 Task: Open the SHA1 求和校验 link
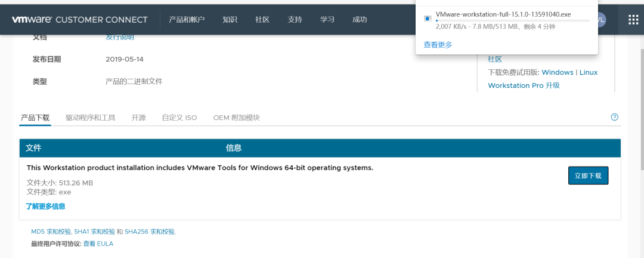94,232
